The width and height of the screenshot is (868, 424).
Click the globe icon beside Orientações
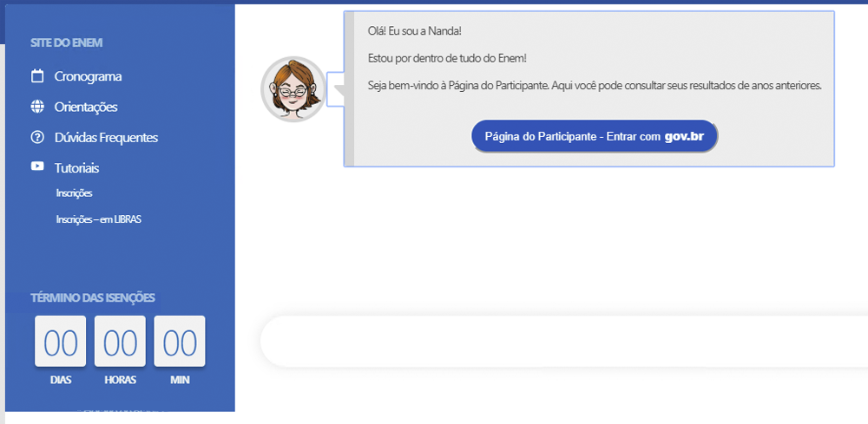click(x=37, y=107)
